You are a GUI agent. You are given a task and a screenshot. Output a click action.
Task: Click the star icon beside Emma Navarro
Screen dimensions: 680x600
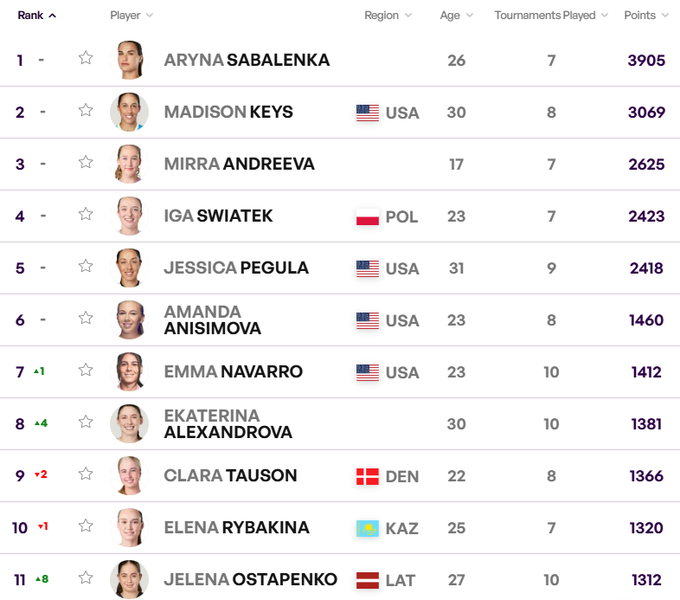pos(86,370)
